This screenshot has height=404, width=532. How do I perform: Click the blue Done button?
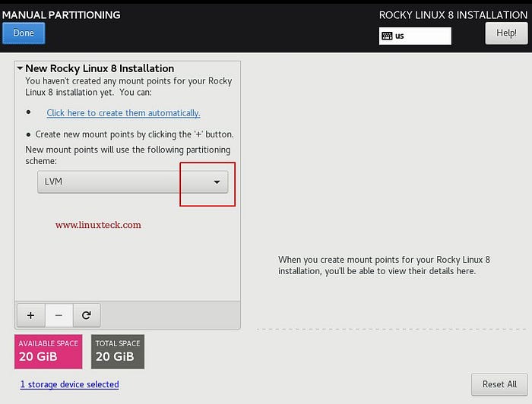click(24, 33)
